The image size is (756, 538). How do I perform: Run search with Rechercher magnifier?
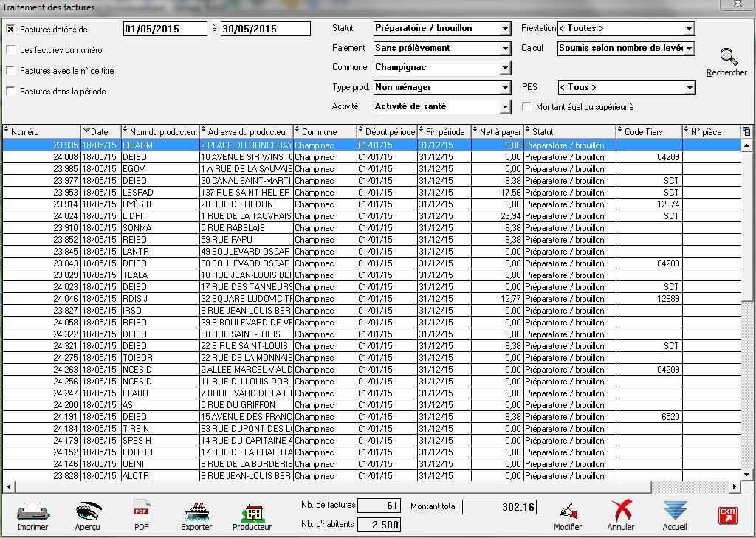[x=728, y=58]
